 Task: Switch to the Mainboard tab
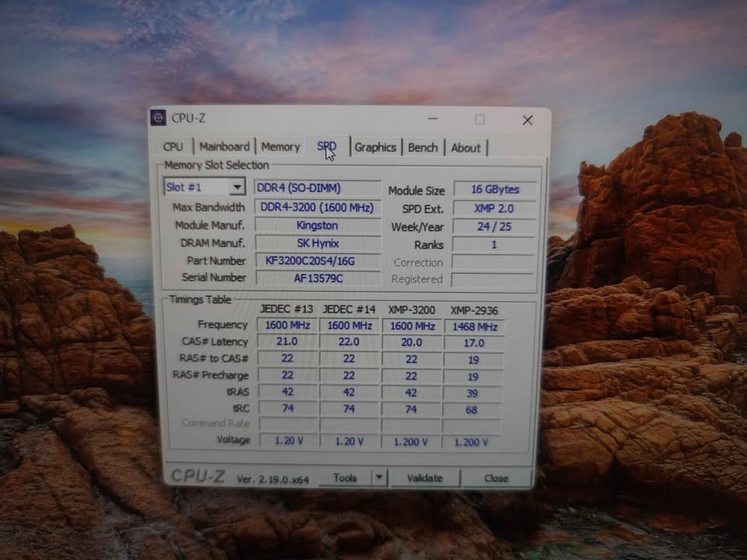[224, 147]
